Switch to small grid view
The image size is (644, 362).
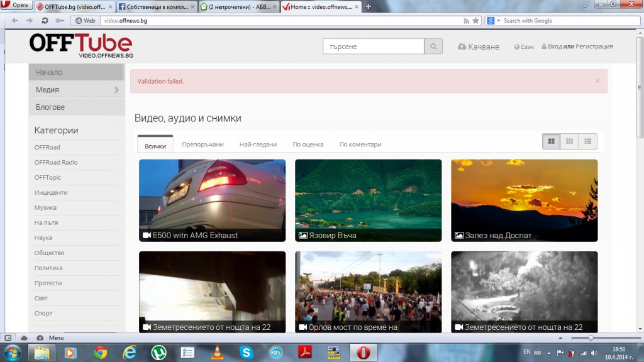(569, 141)
